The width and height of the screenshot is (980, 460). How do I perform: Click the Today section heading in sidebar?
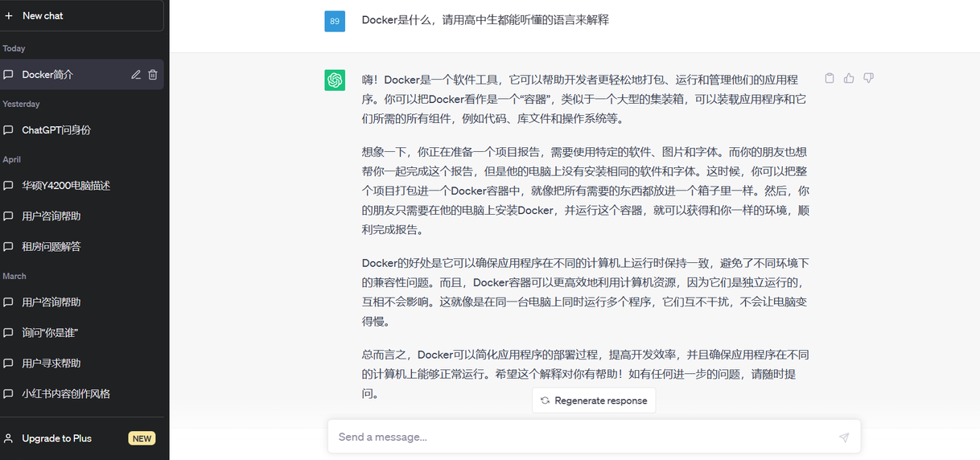14,48
